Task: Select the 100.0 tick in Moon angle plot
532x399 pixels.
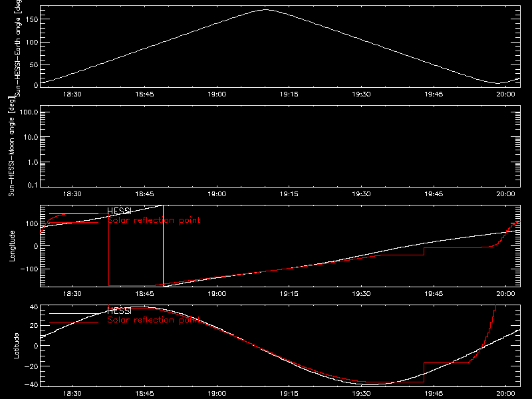Action: point(29,112)
